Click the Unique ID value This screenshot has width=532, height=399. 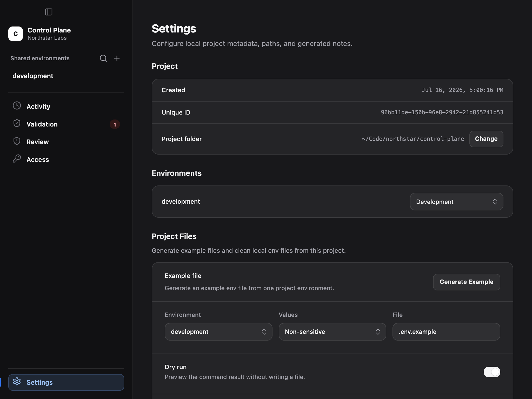(x=442, y=112)
